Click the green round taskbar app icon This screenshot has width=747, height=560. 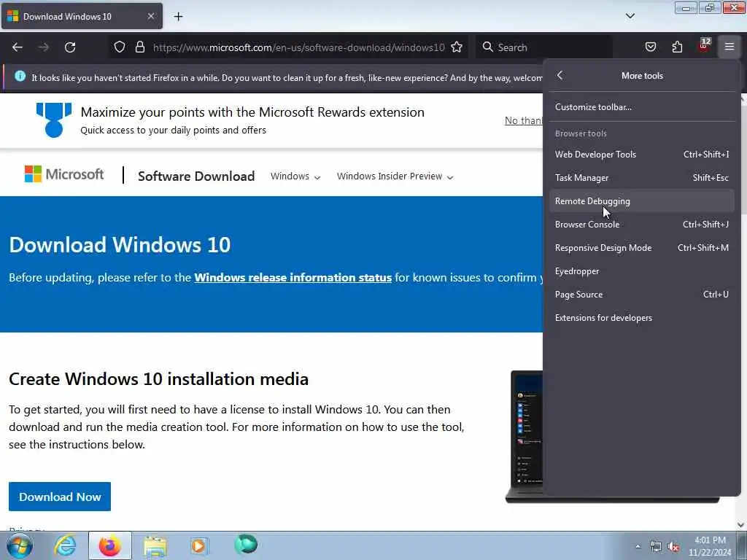click(246, 544)
